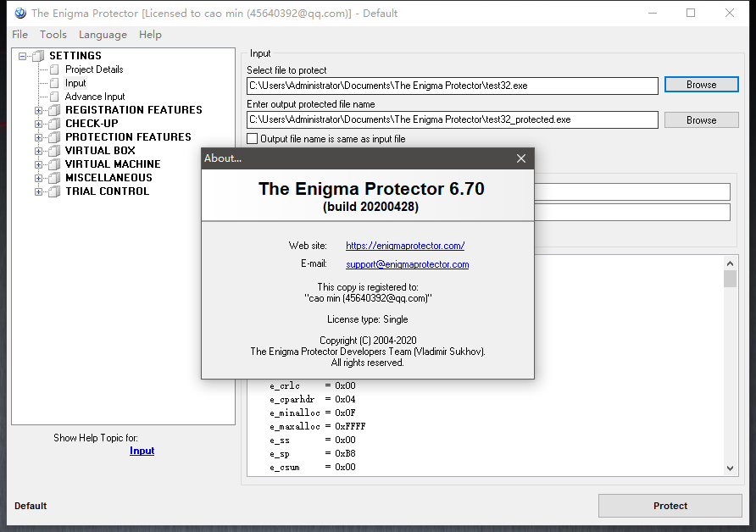Click the e_csum = 0x00 line
The width and height of the screenshot is (756, 532).
[313, 467]
